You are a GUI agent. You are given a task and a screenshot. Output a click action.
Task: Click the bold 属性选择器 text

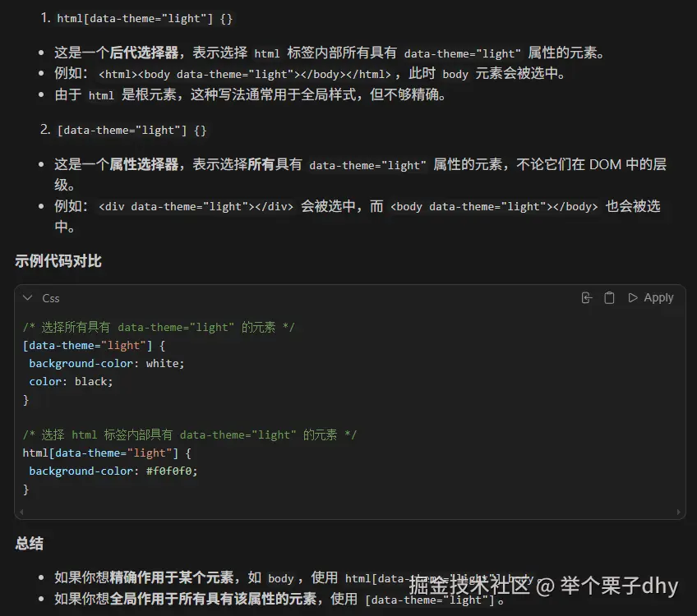tap(145, 165)
